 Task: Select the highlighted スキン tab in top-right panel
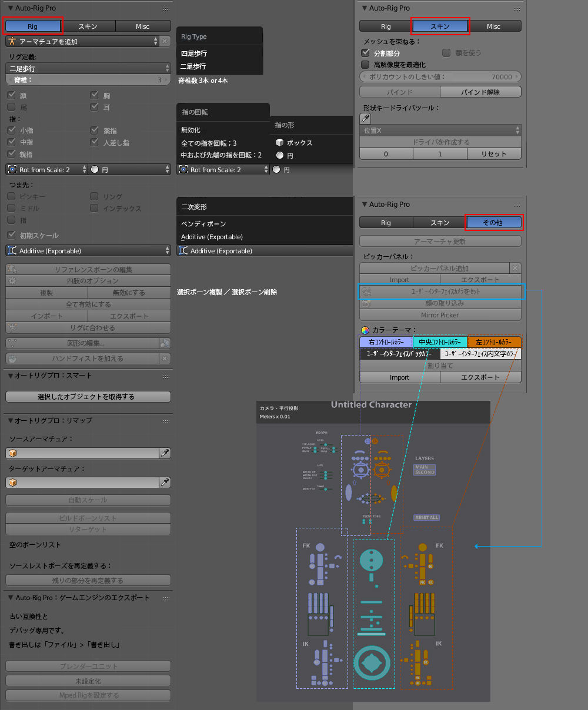tap(440, 26)
